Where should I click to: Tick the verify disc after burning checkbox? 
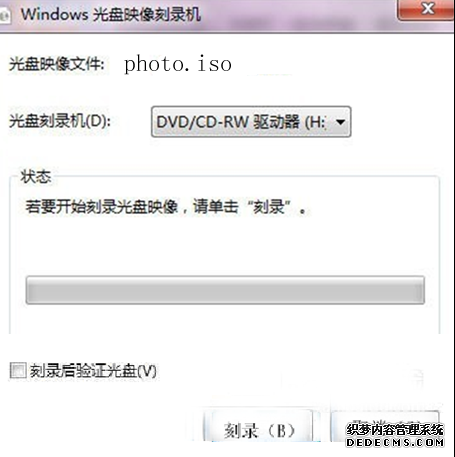click(18, 371)
